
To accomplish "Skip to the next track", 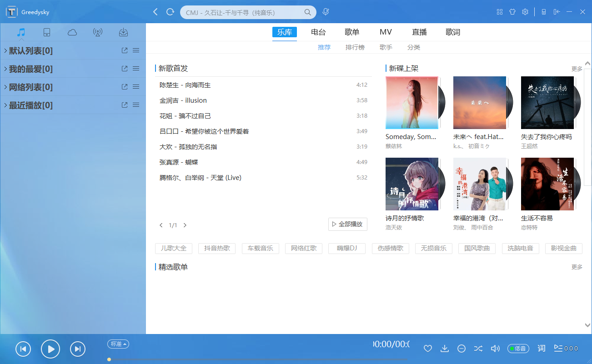I will (x=78, y=349).
